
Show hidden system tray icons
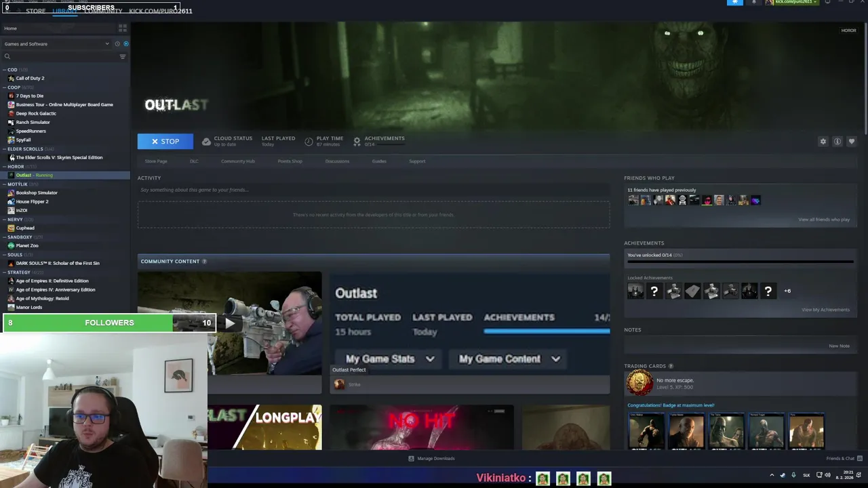pyautogui.click(x=772, y=475)
